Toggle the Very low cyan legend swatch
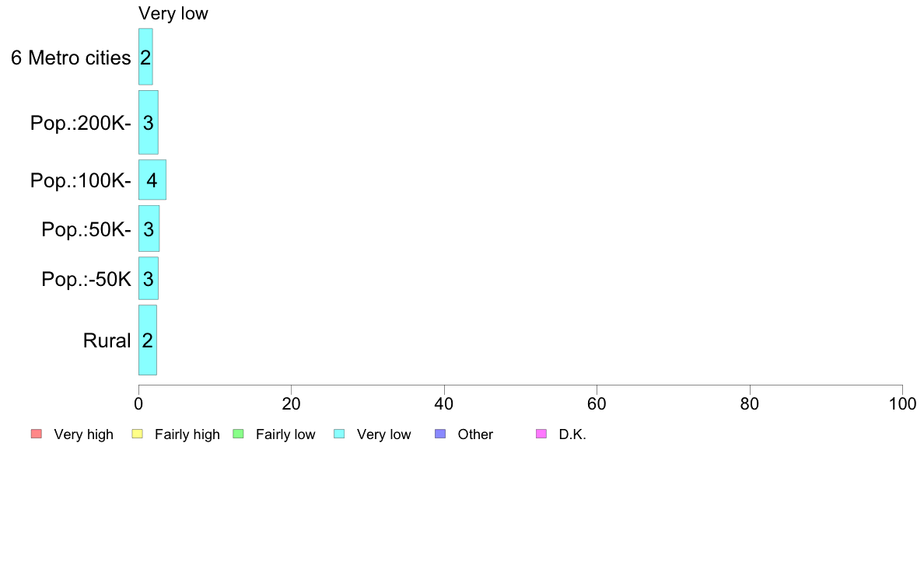Viewport: 924px width, 572px height. [339, 434]
